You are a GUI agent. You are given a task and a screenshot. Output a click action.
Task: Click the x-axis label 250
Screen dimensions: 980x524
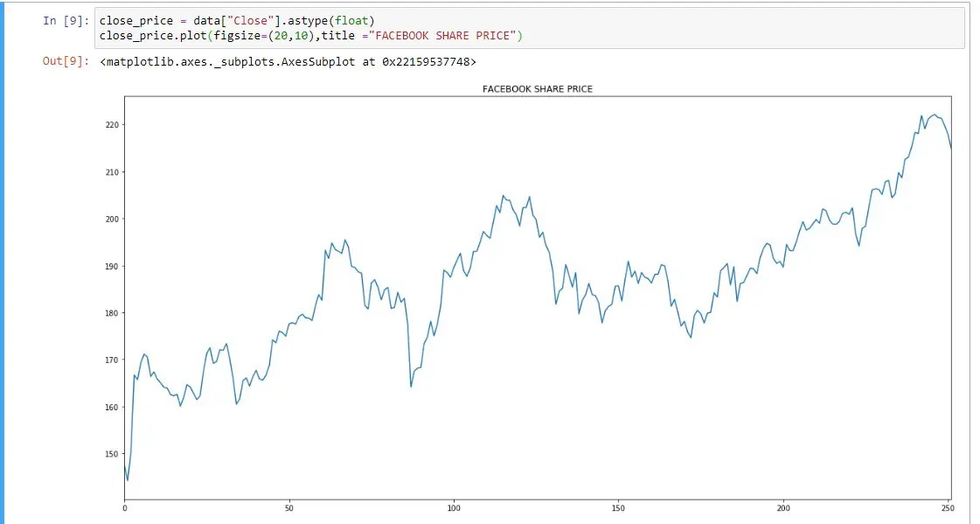point(948,508)
